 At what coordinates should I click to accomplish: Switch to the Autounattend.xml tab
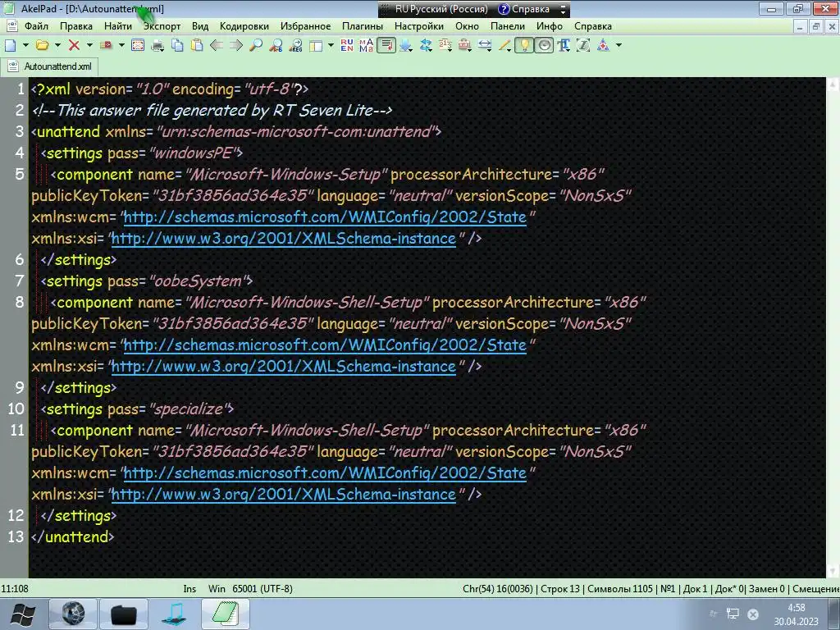click(50, 66)
